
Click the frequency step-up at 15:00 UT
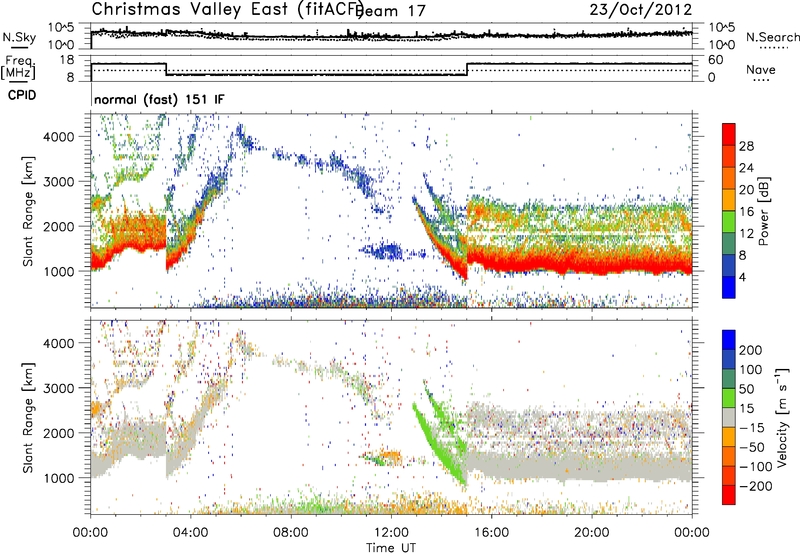(467, 69)
